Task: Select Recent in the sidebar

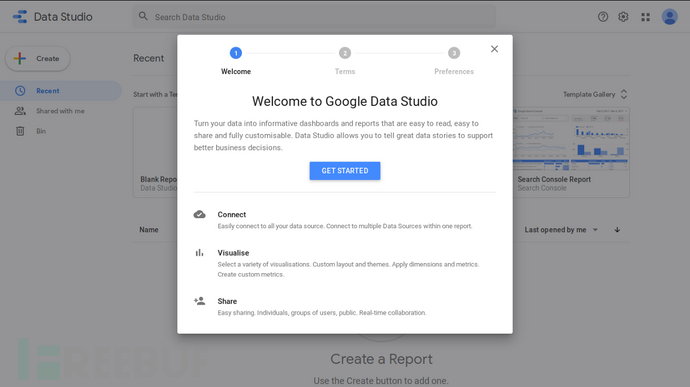Action: point(61,91)
